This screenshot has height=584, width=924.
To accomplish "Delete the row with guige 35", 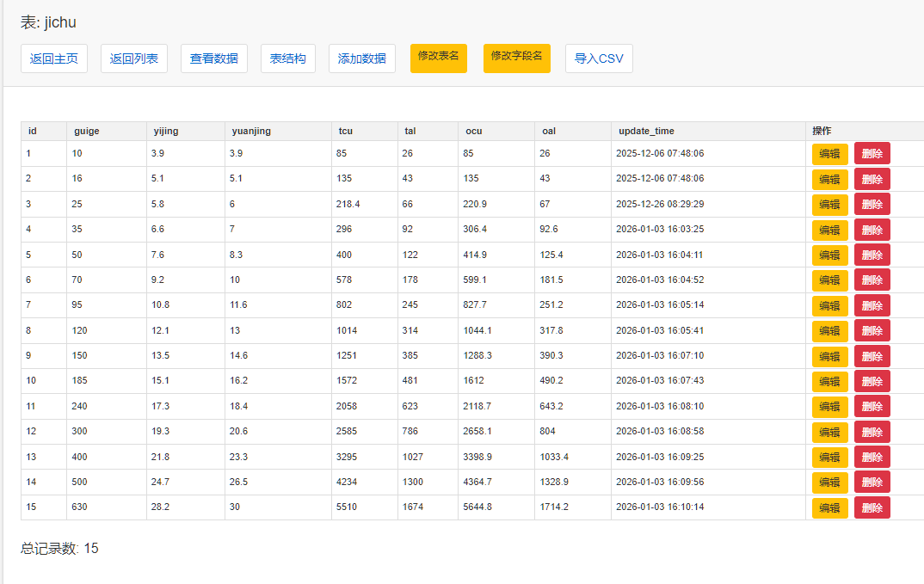I will [872, 230].
